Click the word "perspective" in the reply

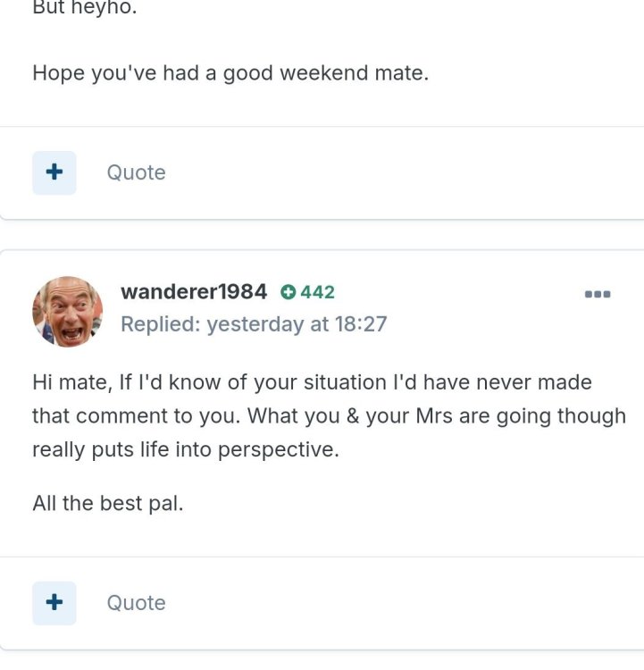click(x=279, y=450)
